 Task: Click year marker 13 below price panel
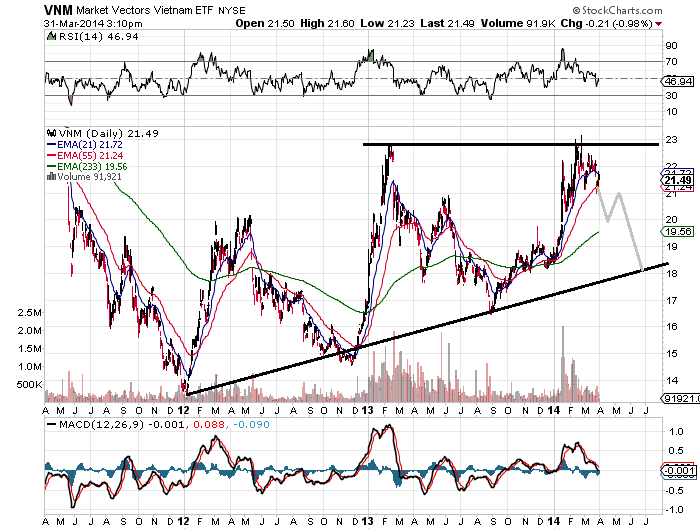click(x=367, y=410)
